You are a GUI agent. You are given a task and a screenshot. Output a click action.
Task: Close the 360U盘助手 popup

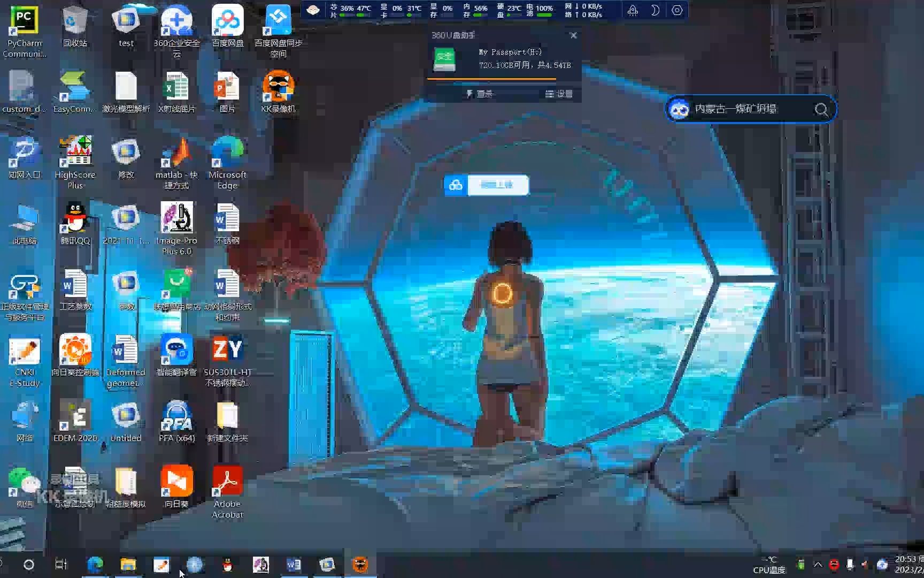[573, 35]
